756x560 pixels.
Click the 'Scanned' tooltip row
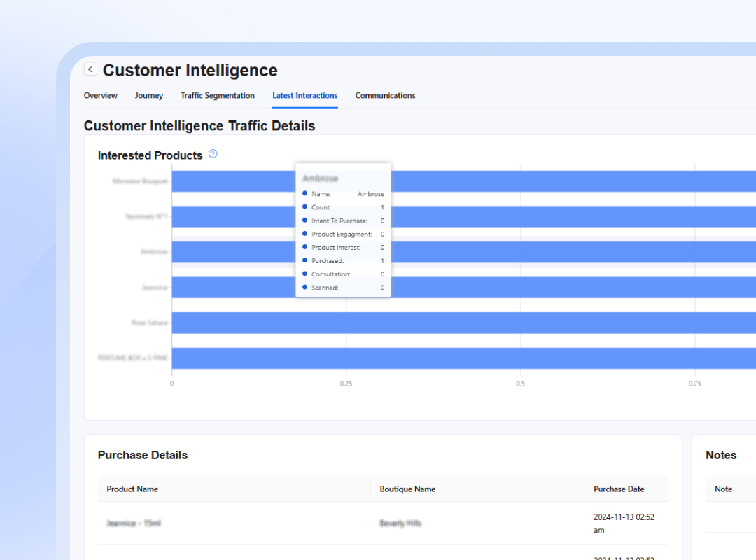(x=343, y=288)
